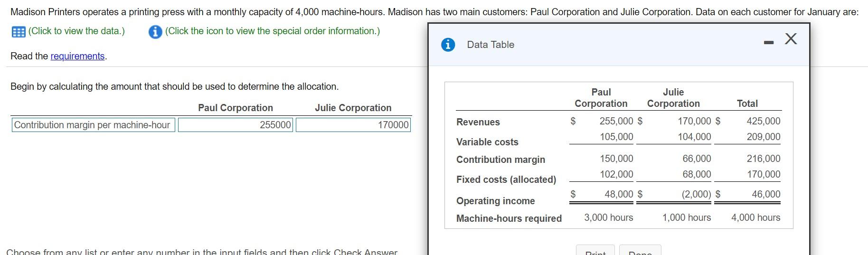This screenshot has height=255, width=868.
Task: Click total fixed costs 170,000 cell
Action: click(x=764, y=174)
